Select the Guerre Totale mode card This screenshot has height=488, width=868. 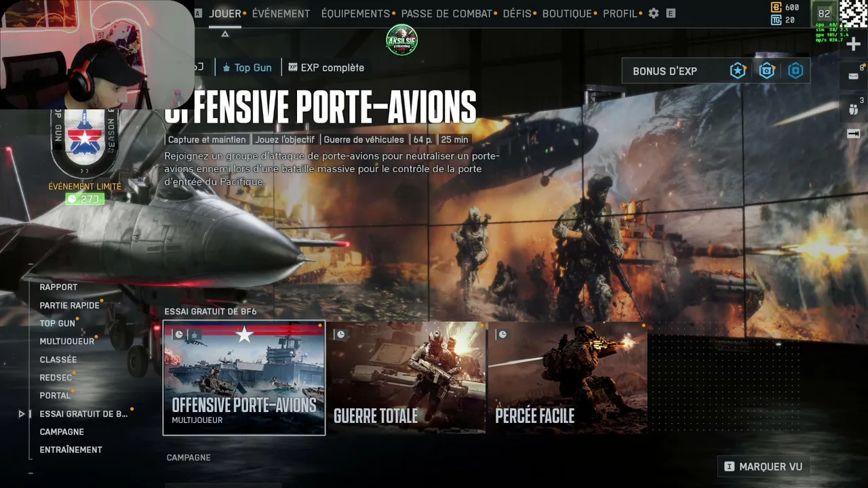406,377
